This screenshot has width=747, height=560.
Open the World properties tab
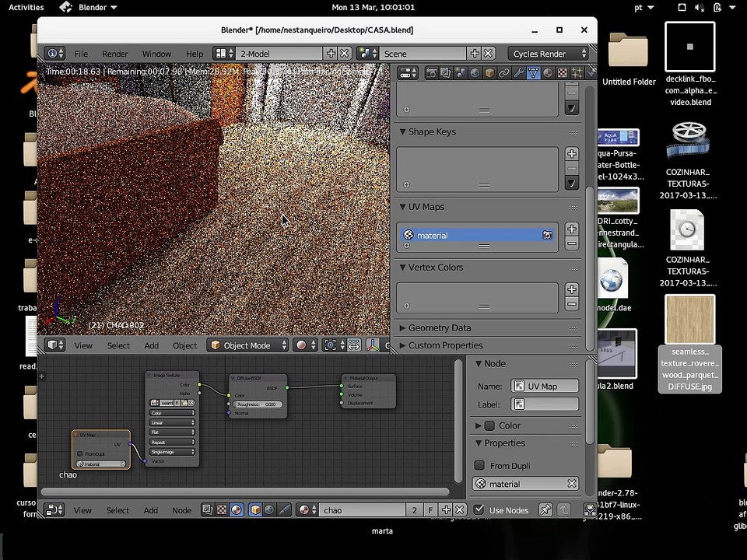[475, 73]
